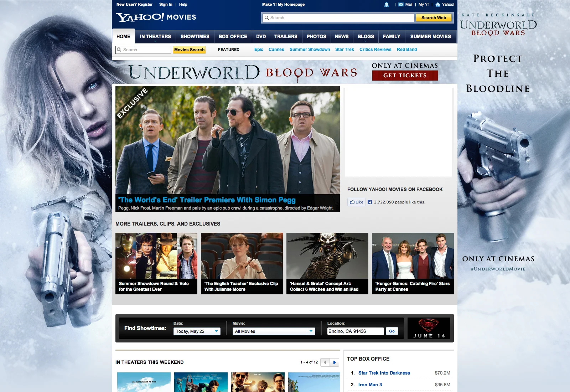Open the All Movies dropdown
The height and width of the screenshot is (392, 570).
tap(274, 331)
